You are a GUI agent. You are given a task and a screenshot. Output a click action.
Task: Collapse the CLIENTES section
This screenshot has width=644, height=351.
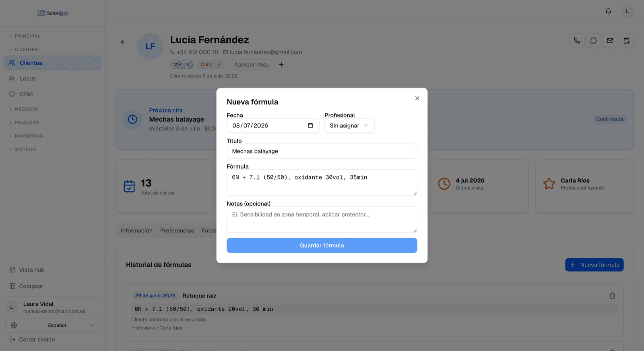tap(24, 50)
